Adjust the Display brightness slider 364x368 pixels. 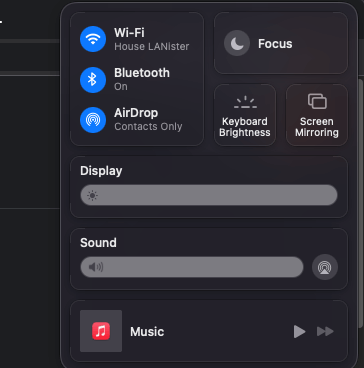click(209, 195)
